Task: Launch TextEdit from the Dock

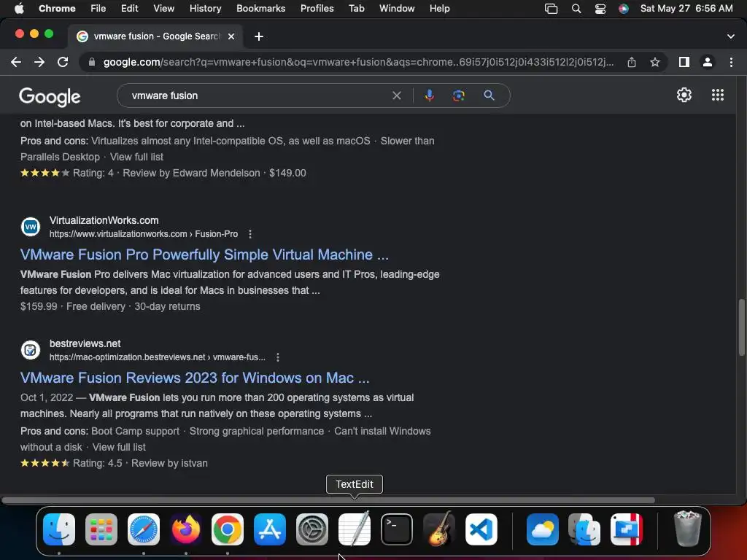Action: [x=355, y=529]
